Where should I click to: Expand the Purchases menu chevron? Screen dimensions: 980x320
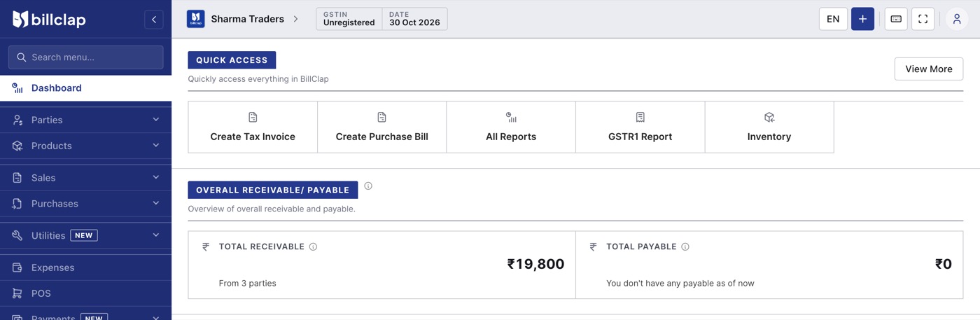click(155, 203)
